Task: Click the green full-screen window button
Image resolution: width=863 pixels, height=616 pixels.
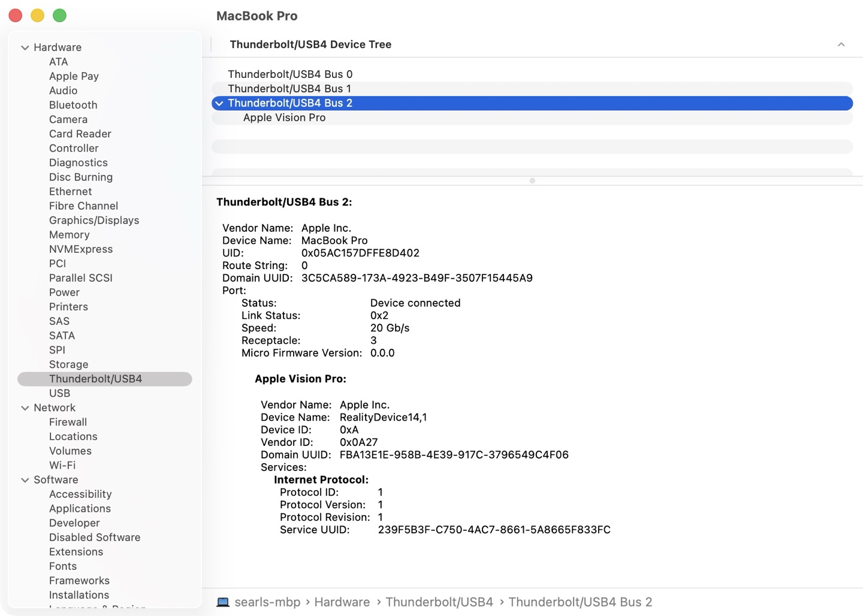Action: 59,16
